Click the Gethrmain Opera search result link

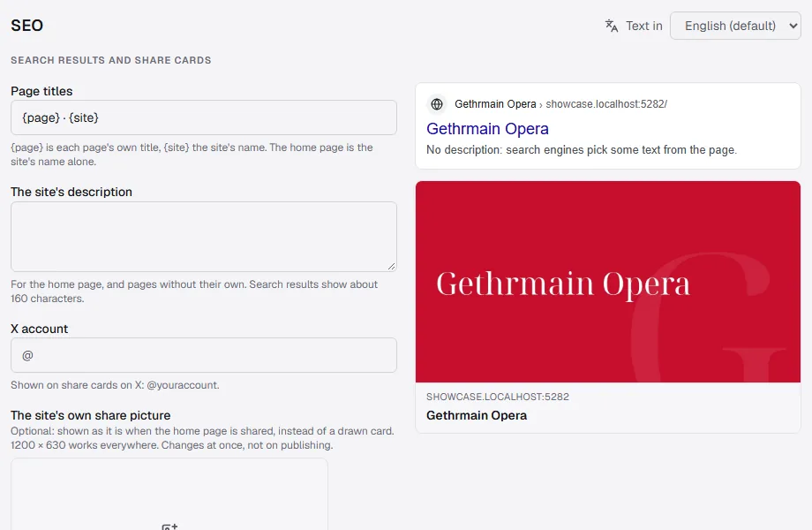click(487, 128)
